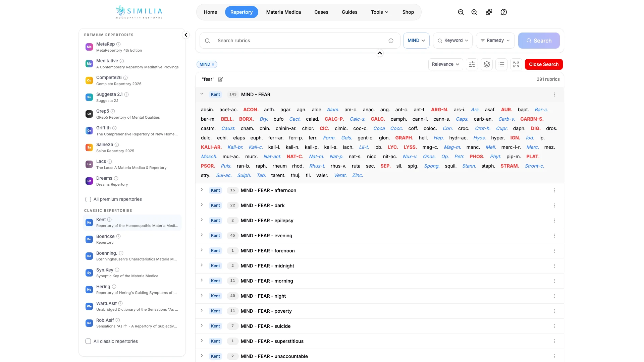Open the STRAM. remedy link

(510, 166)
